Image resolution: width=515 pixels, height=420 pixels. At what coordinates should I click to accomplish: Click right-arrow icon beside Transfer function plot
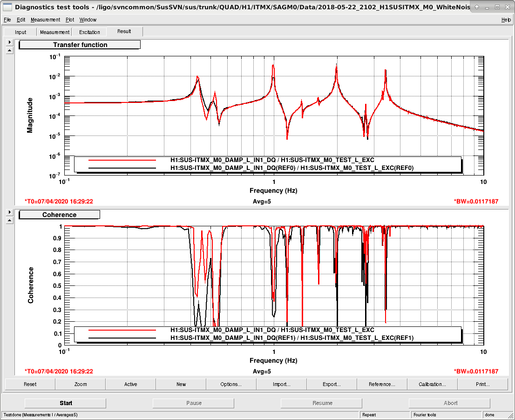[x=9, y=42]
